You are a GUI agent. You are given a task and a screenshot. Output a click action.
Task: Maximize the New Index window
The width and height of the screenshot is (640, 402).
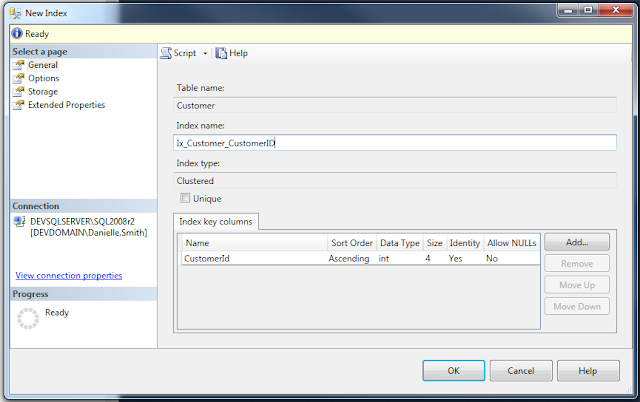click(x=588, y=10)
